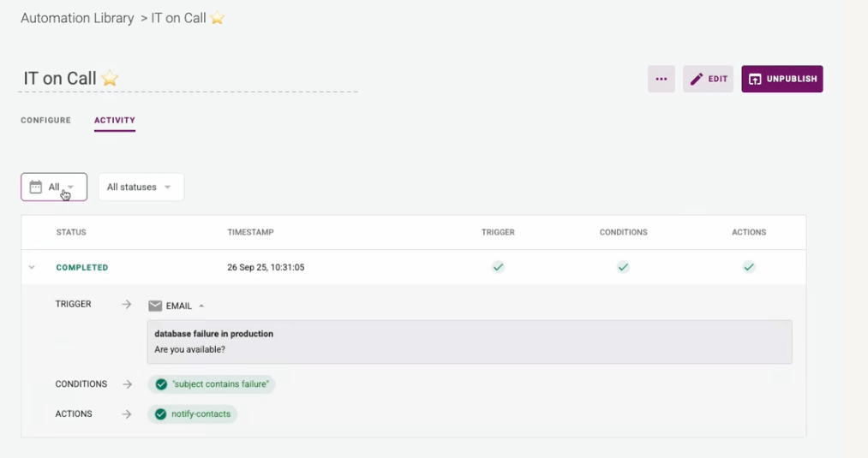Click the CONDITIONS column header
This screenshot has height=458, width=868.
623,232
